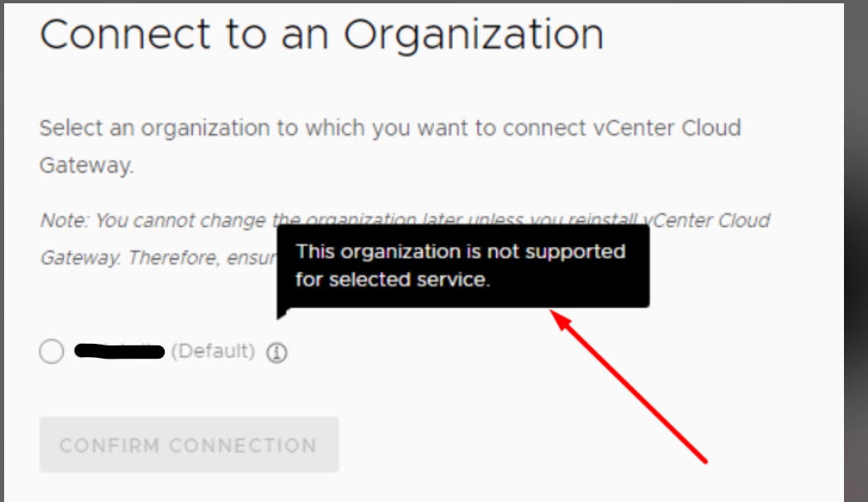Click the red arrow annotation head
Screen dimensions: 868x502
coord(557,316)
